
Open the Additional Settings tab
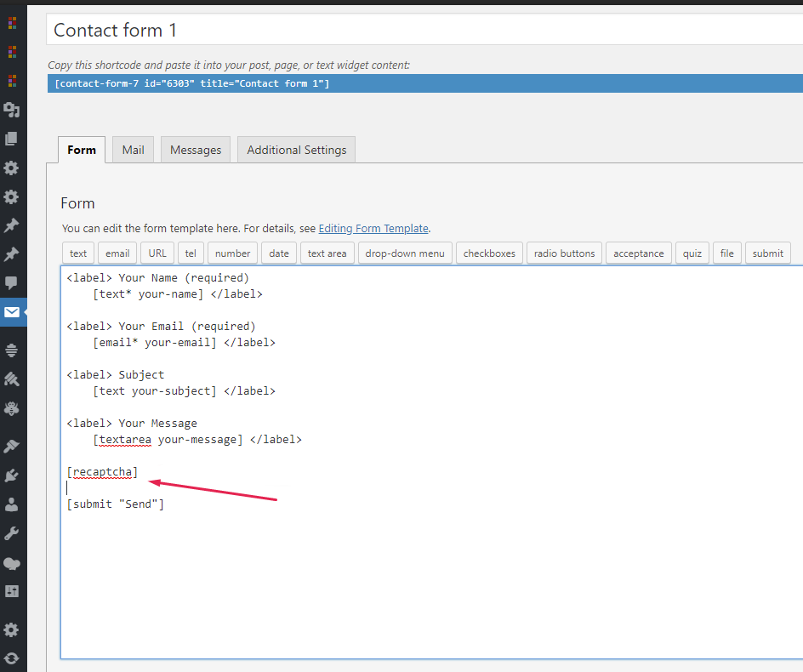pyautogui.click(x=297, y=150)
